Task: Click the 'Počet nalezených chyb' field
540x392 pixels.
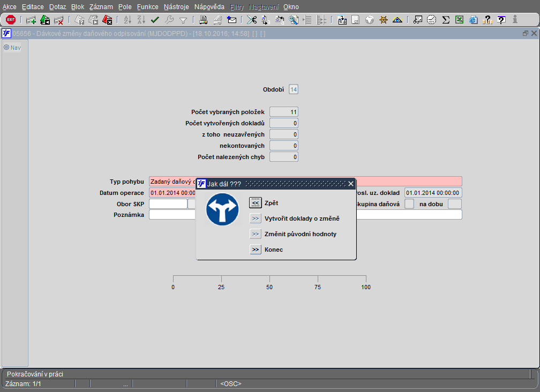Action: [x=284, y=157]
